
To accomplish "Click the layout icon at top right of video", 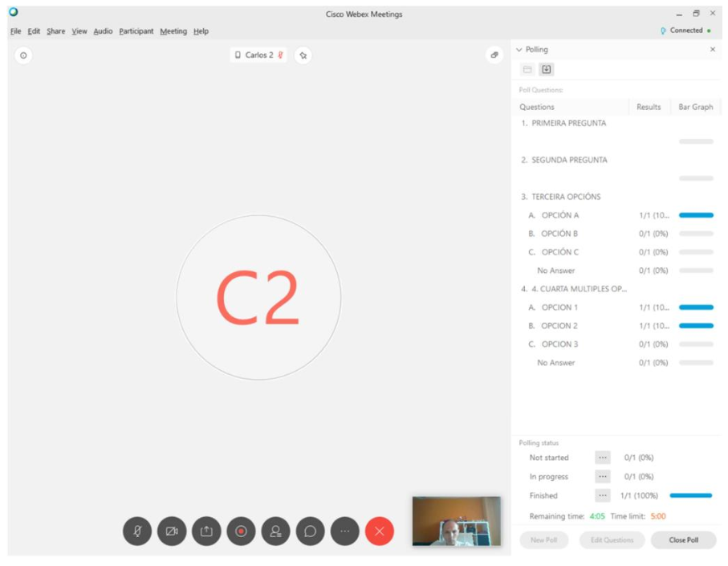I will tap(495, 55).
